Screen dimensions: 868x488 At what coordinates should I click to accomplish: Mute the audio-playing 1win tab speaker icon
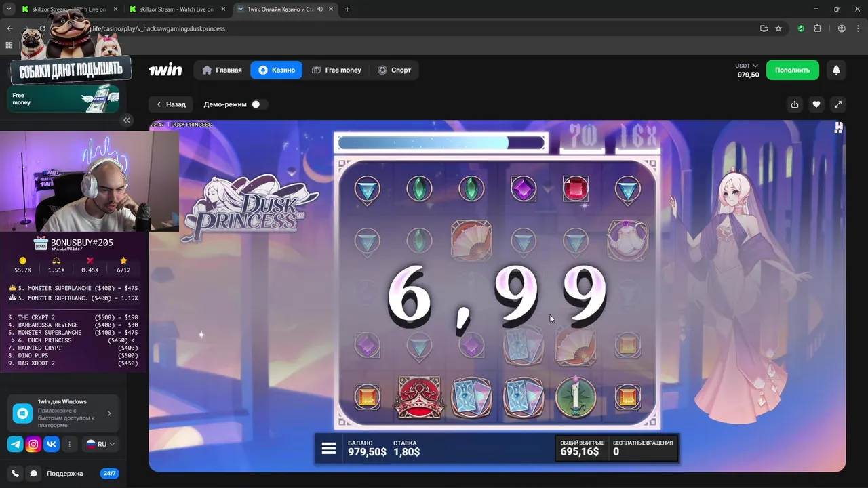point(319,9)
